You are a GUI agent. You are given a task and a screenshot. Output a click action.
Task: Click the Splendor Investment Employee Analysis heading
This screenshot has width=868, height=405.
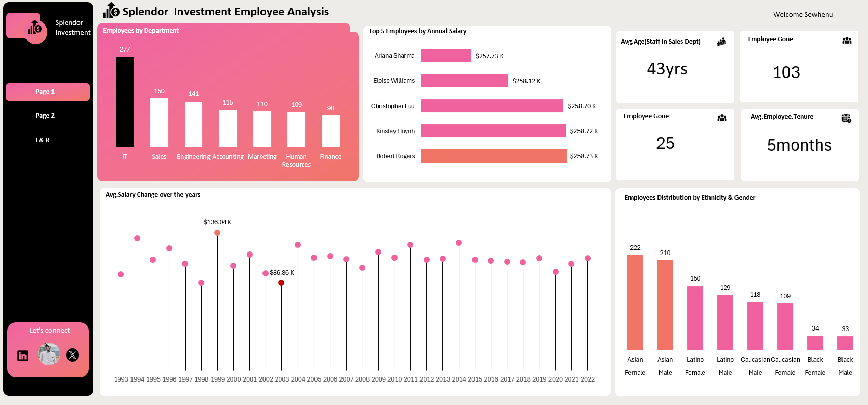tap(226, 12)
